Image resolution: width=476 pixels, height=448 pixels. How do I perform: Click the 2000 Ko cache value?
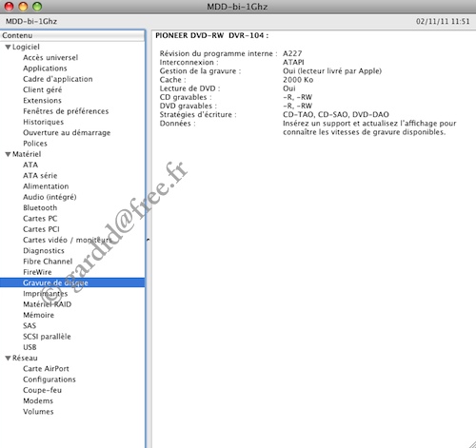click(298, 80)
